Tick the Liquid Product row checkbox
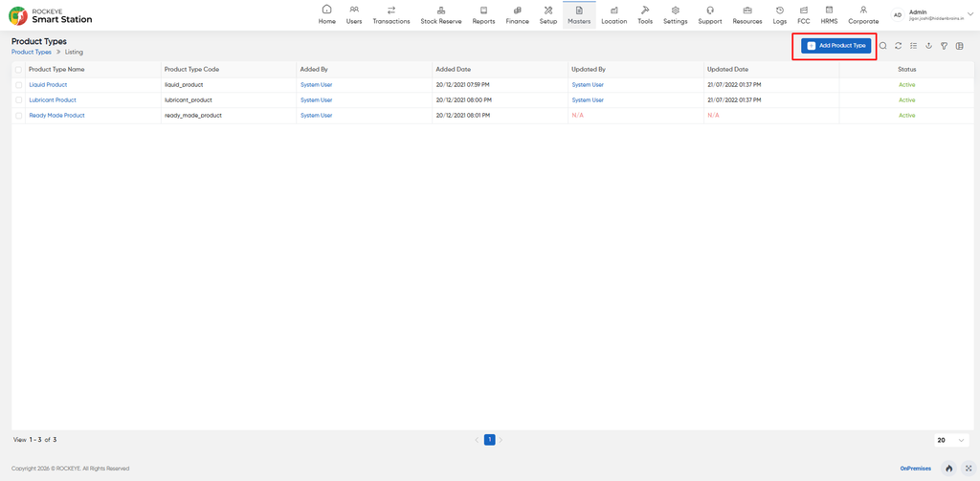The width and height of the screenshot is (980, 481). coord(19,85)
